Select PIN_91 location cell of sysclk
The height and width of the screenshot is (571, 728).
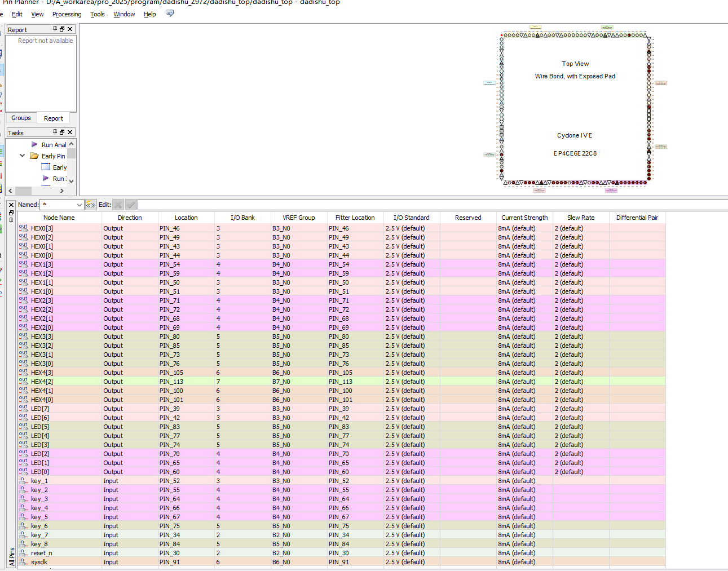click(186, 562)
